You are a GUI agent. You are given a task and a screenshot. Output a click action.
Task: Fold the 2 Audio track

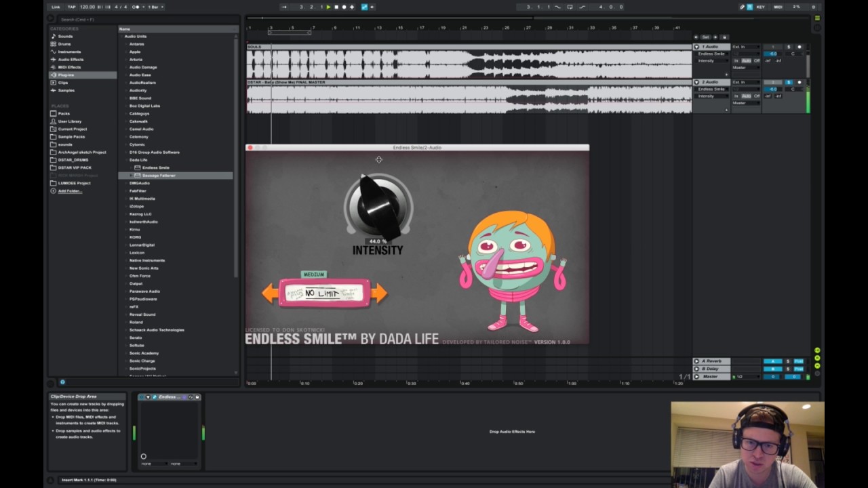pos(696,82)
